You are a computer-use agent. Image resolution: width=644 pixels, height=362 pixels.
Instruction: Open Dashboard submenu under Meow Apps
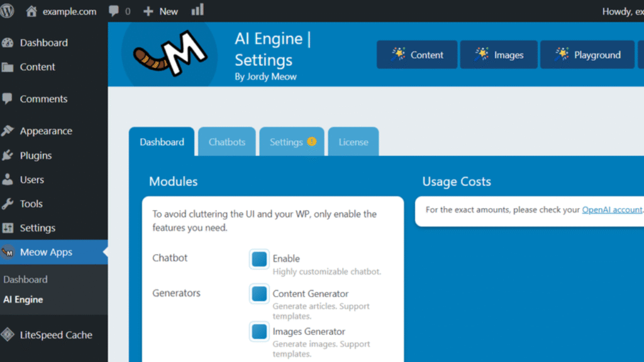25,280
